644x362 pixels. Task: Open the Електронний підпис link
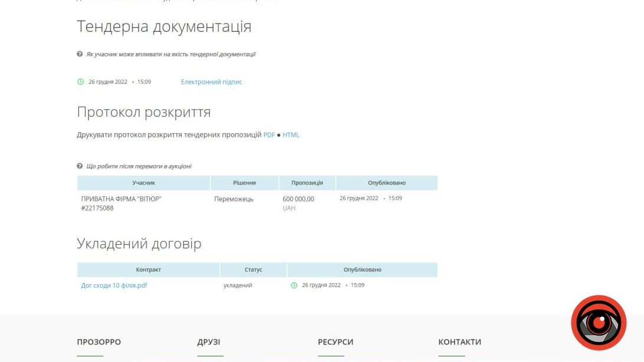[x=211, y=82]
